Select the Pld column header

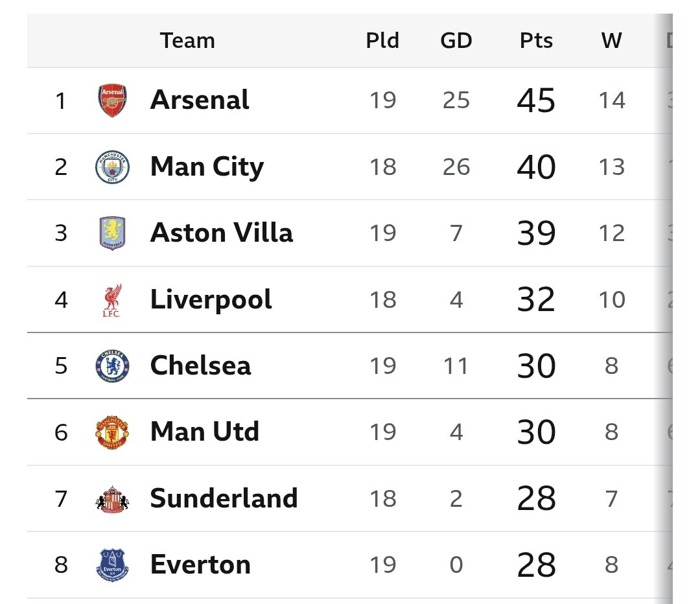coord(382,41)
